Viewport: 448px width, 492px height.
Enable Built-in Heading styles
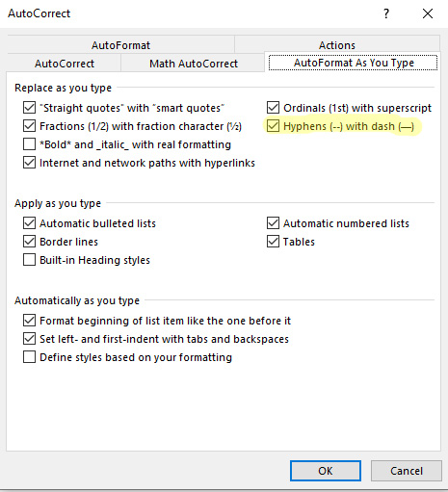[x=29, y=260]
